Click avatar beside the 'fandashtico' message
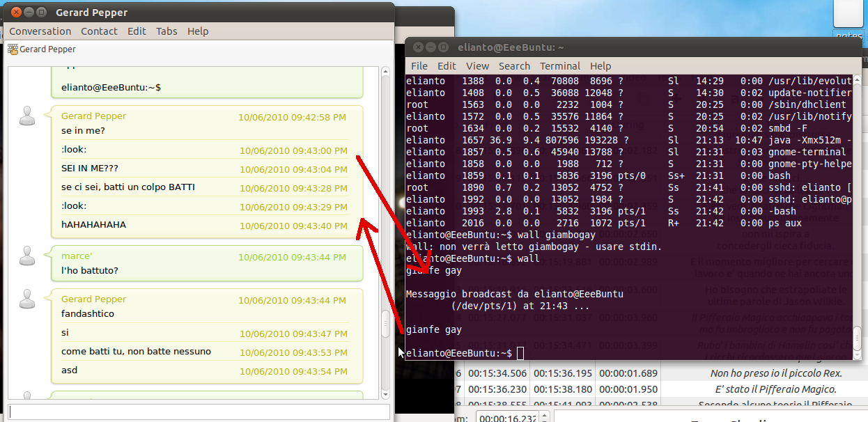This screenshot has height=422, width=868. tap(27, 299)
